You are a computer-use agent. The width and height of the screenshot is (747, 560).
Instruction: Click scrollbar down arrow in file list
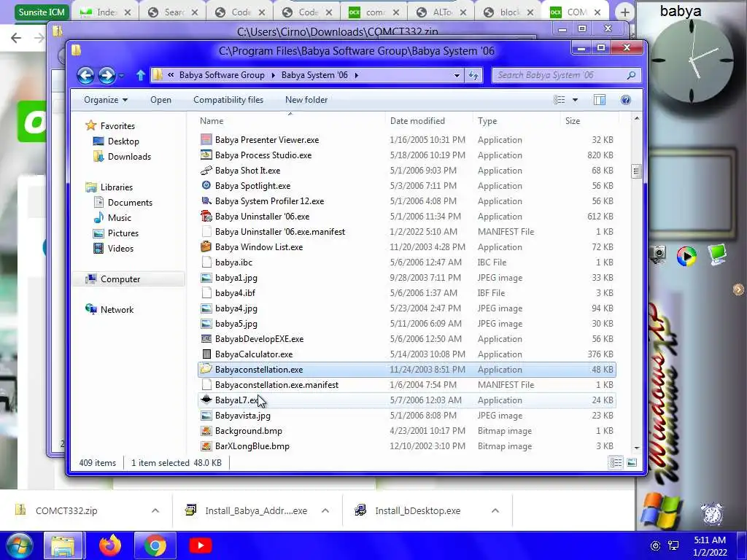pos(636,448)
